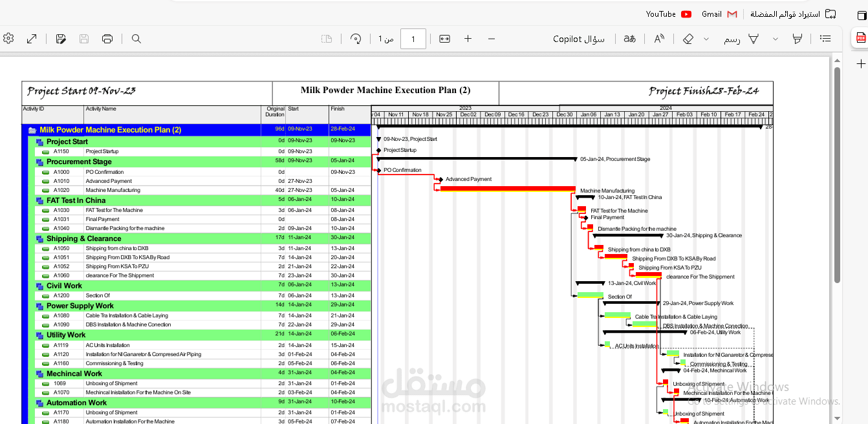Click the PDF tab icon in sidebar
The image size is (868, 424).
861,38
